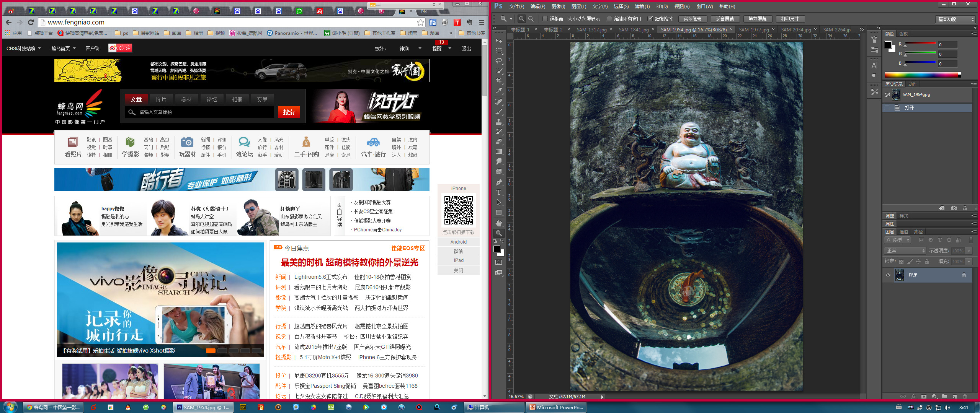Show hidden document tabs double-arrow

(x=861, y=29)
